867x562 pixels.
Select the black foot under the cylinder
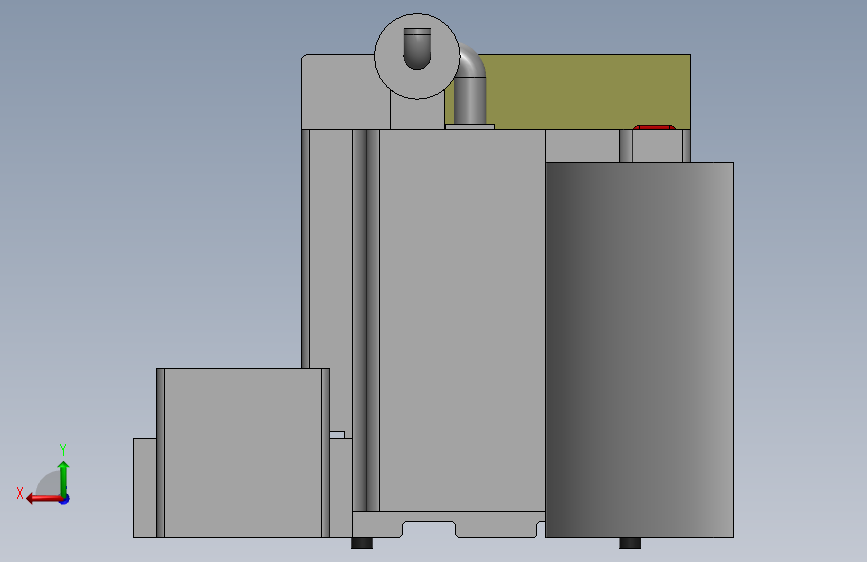pos(630,543)
